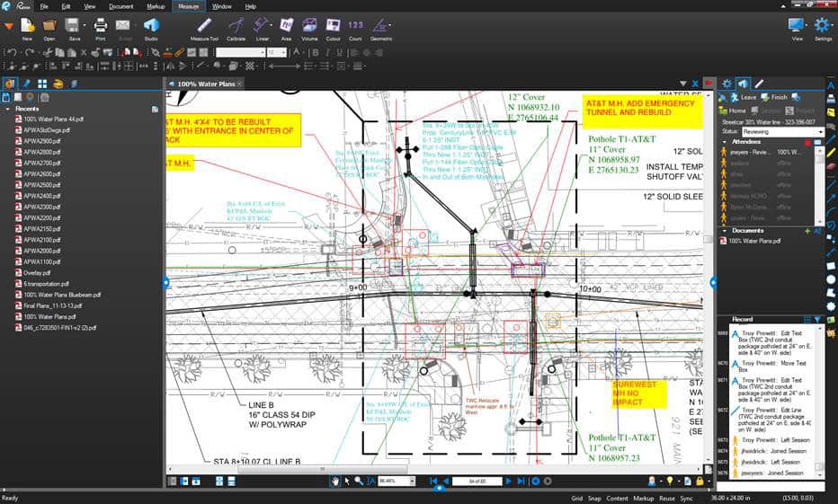Open the View menu

pyautogui.click(x=90, y=6)
